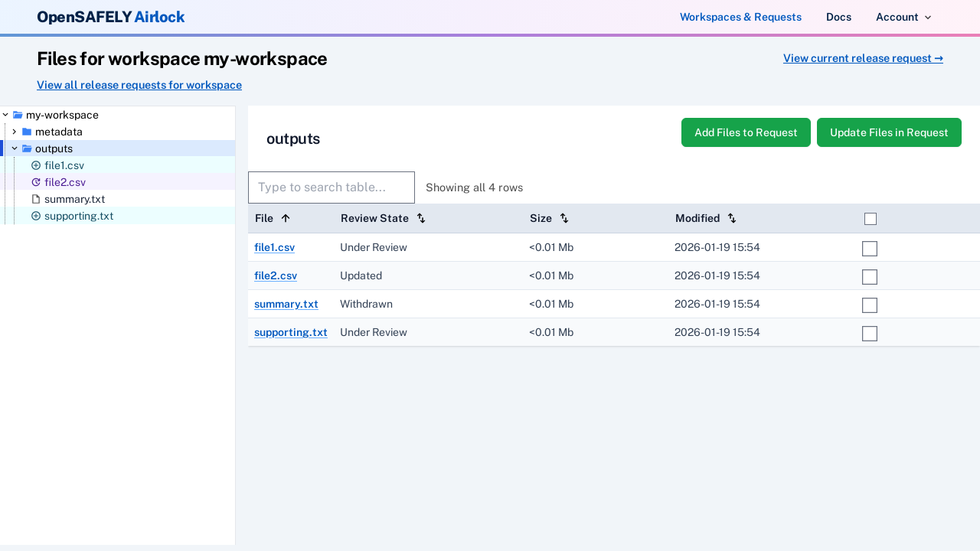This screenshot has height=551, width=980.
Task: Expand the metadata folder chevron
Action: point(15,132)
